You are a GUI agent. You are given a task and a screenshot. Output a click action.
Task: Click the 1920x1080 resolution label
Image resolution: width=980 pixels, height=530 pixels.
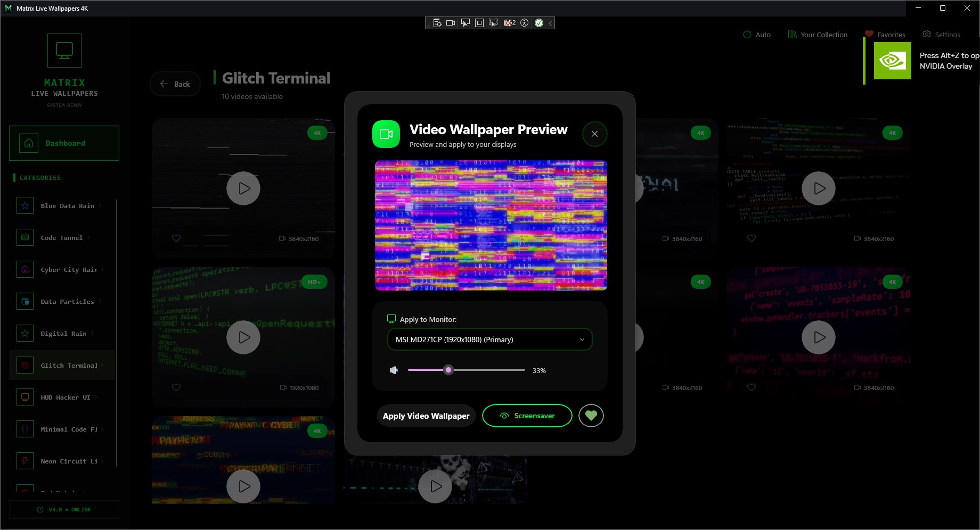(x=304, y=388)
